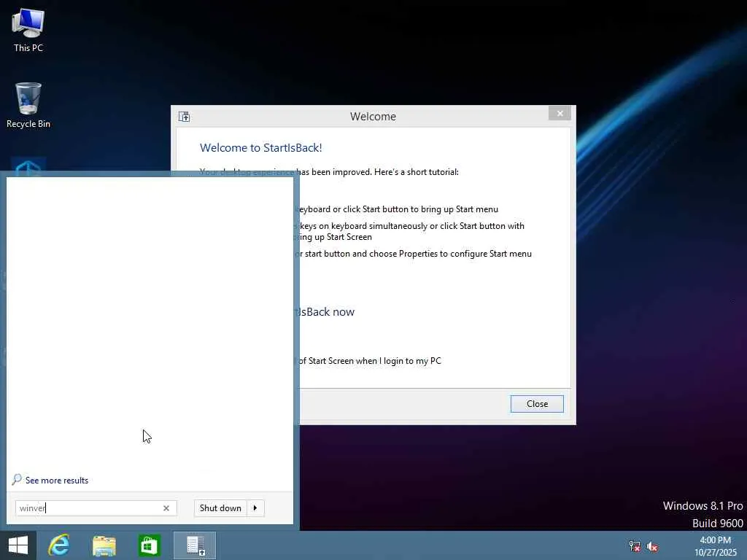Clear the search box with X
747x560 pixels.
pos(166,508)
